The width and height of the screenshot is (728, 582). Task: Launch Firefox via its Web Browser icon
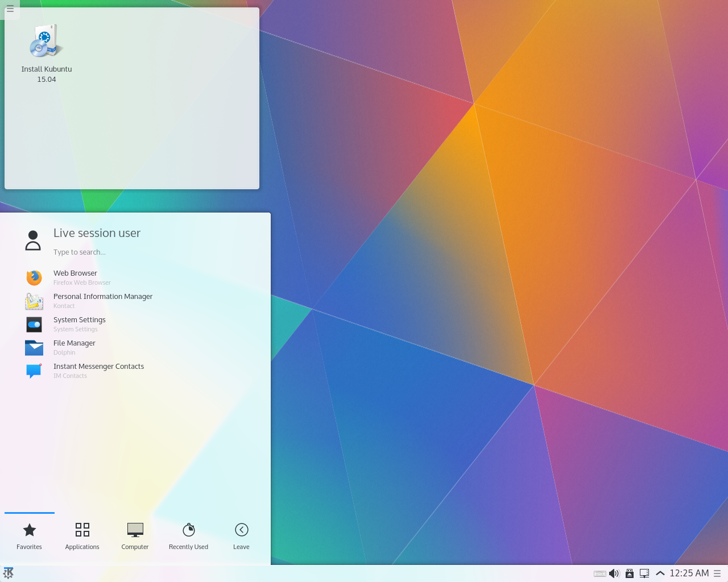pyautogui.click(x=34, y=277)
